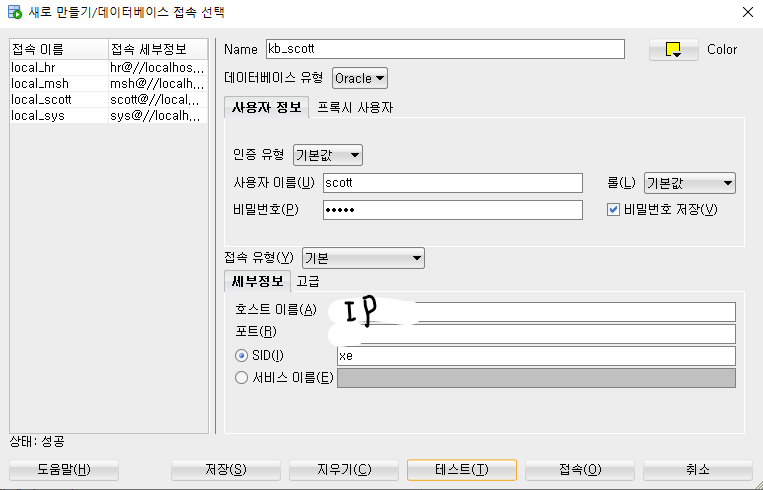This screenshot has width=763, height=490.
Task: Click the database connection icon in title bar
Action: click(x=15, y=12)
